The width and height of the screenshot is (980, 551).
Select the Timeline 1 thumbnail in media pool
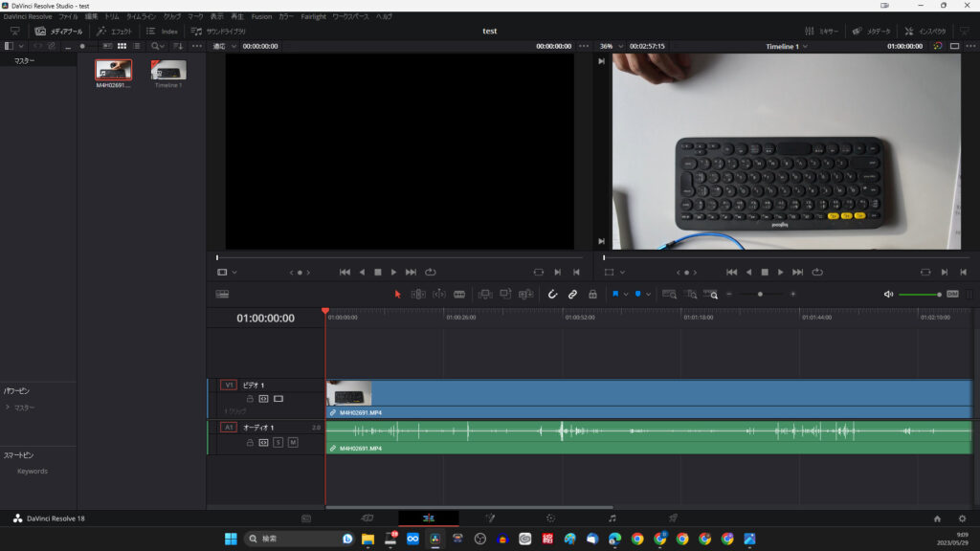click(168, 70)
